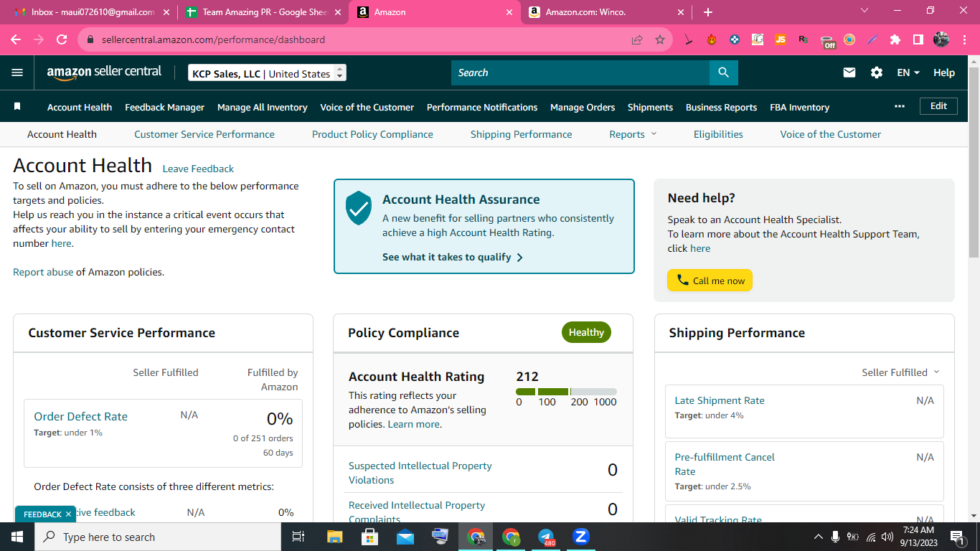
Task: Open the Seller Fulfilled dropdown in Shipping Performance
Action: coord(900,372)
